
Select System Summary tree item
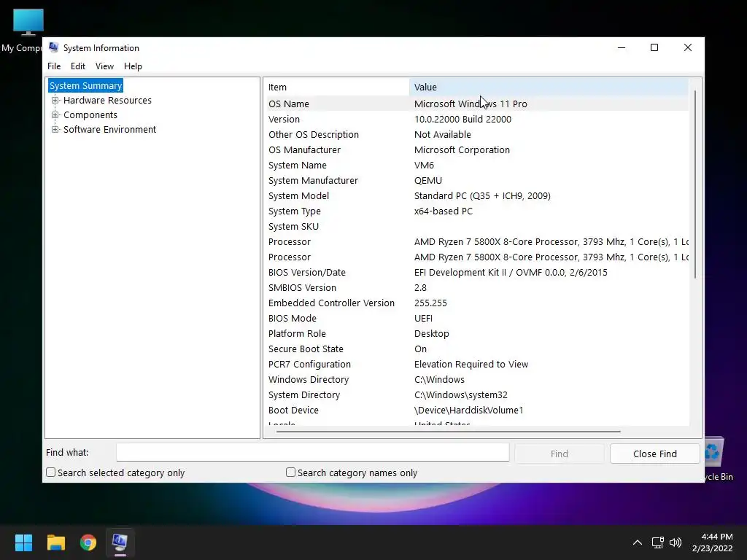86,86
